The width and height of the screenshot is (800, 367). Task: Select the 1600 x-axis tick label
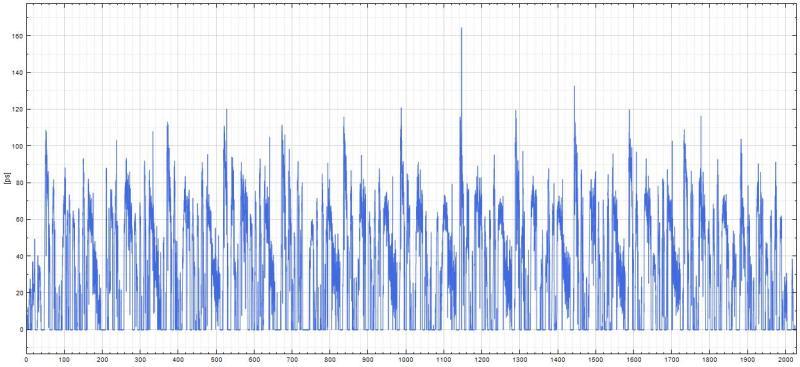(634, 360)
